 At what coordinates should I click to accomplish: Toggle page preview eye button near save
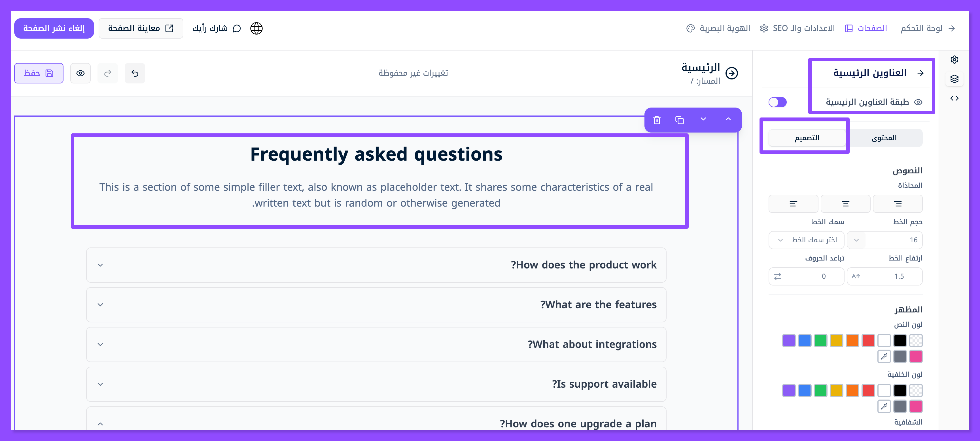pyautogui.click(x=80, y=73)
